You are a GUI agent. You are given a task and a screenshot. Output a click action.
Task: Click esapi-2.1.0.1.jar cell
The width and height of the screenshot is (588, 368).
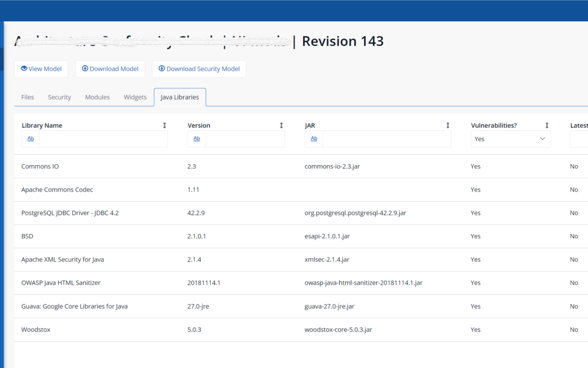(327, 236)
